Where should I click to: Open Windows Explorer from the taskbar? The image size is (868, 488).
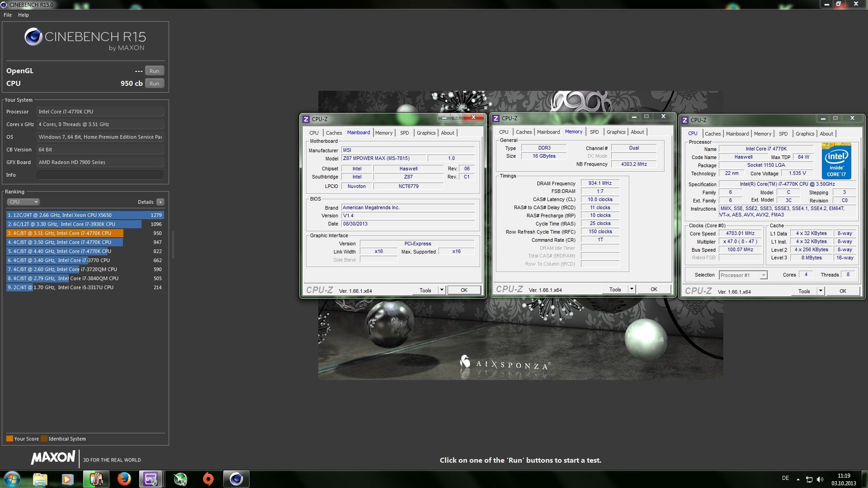pos(40,479)
